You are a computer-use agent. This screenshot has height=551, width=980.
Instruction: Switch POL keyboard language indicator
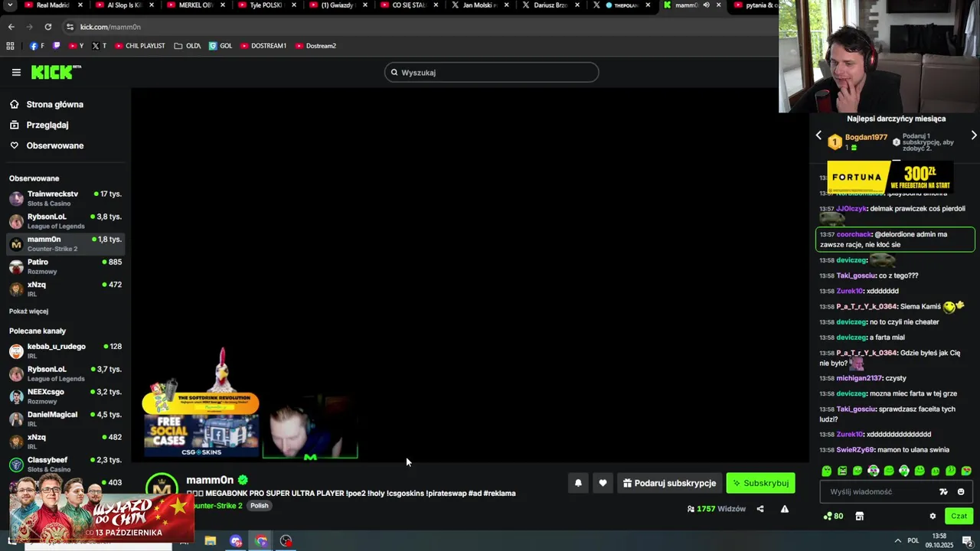pos(913,541)
